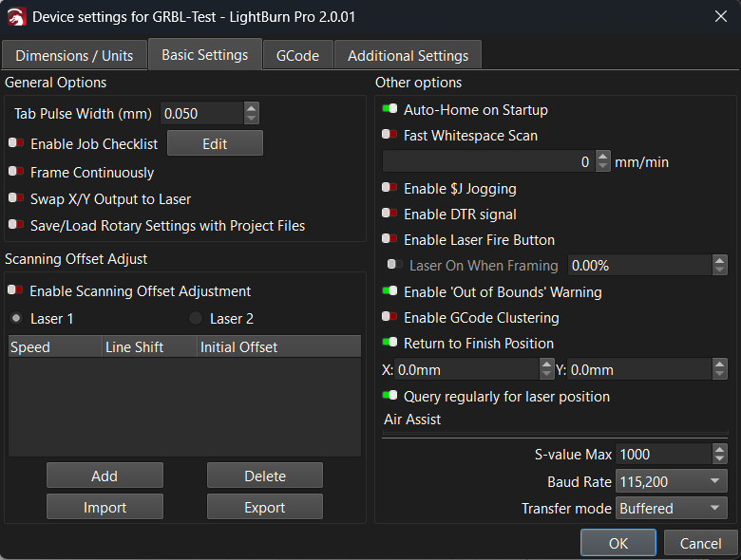Decrease S-value Max with down arrow
The width and height of the screenshot is (741, 560).
[720, 459]
